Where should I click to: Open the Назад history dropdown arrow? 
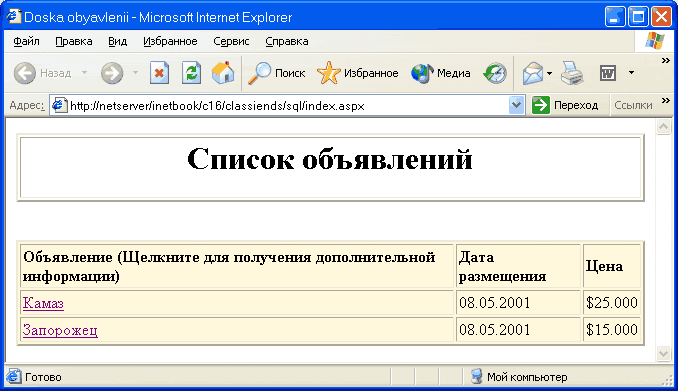[84, 73]
